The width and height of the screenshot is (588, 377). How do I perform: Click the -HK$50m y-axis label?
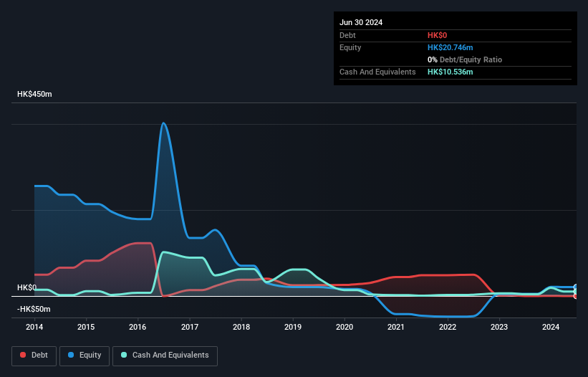[34, 309]
